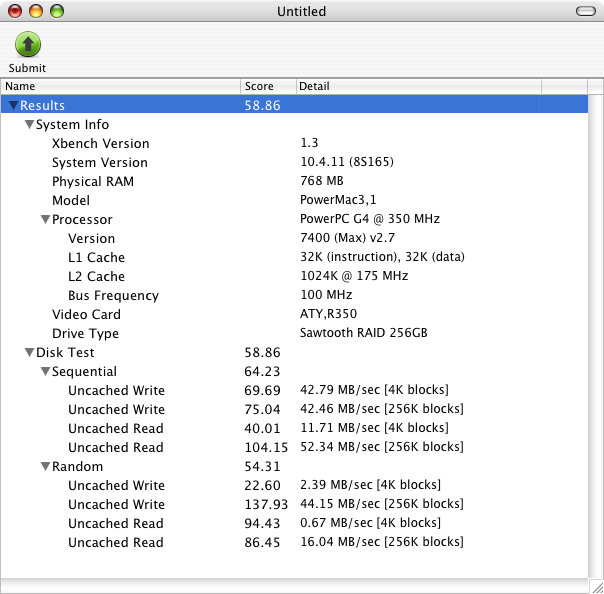
Task: Collapse the System Info section
Action: click(x=29, y=124)
